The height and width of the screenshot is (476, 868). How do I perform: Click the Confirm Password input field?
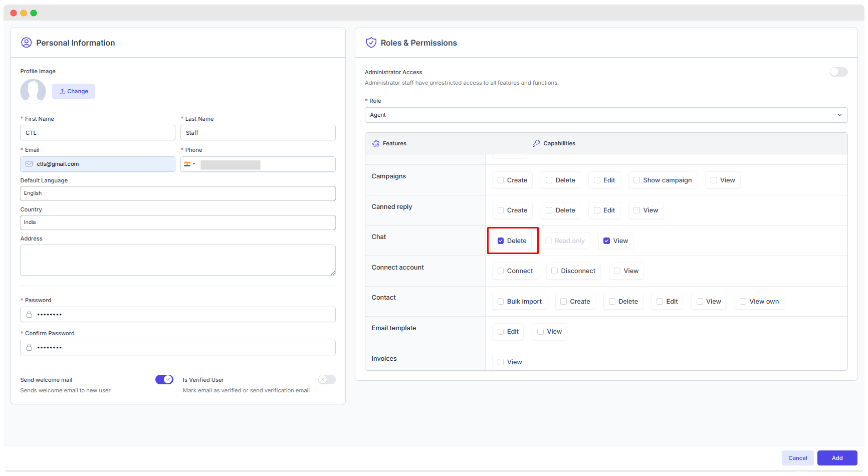tap(178, 347)
